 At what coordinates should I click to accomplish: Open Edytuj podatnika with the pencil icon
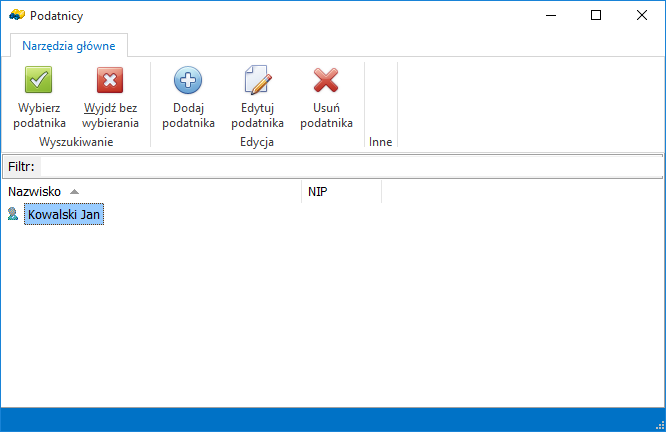coord(258,80)
